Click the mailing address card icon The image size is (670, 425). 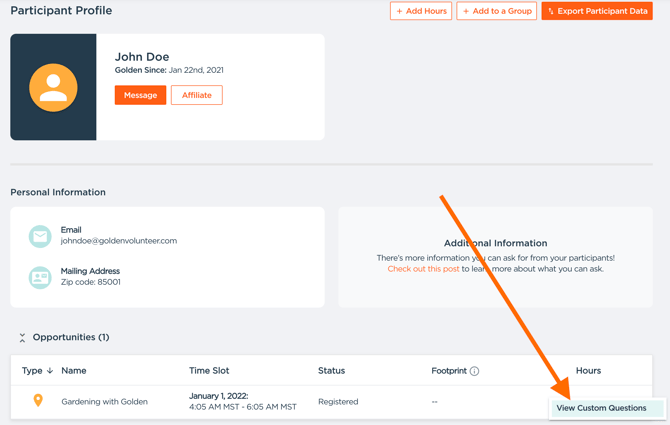(40, 277)
